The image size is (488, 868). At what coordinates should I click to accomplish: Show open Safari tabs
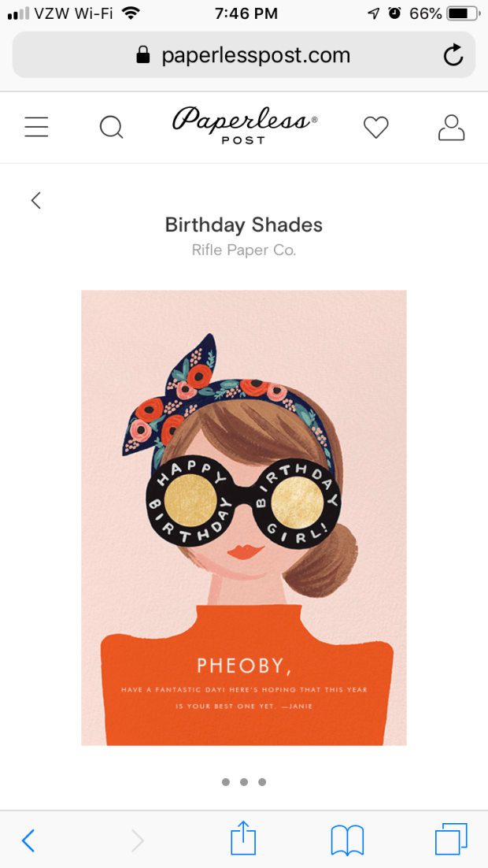[451, 839]
